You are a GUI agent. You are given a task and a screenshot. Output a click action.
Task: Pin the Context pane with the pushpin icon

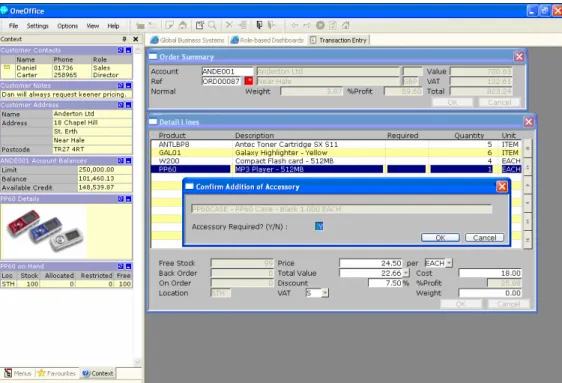pos(124,39)
